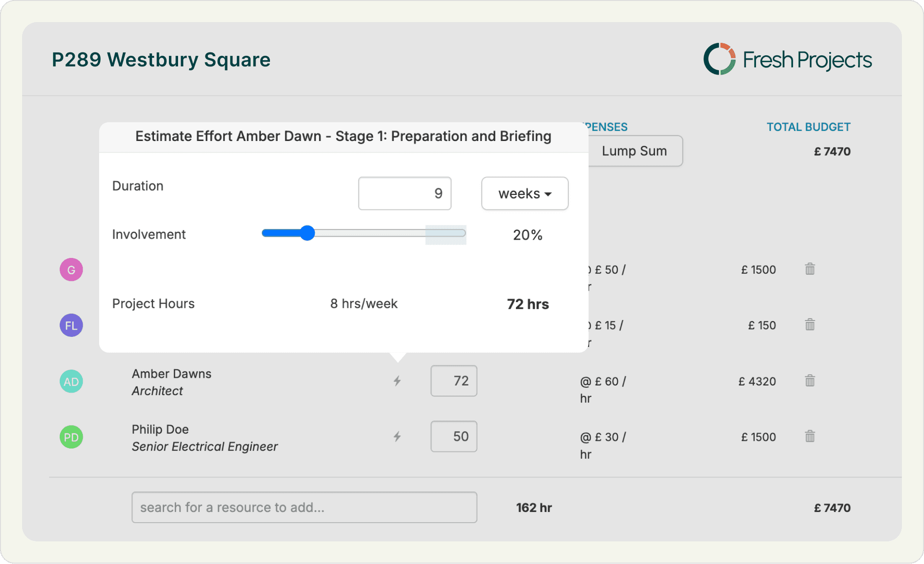The height and width of the screenshot is (564, 924).
Task: Click the Duration input field
Action: pos(404,193)
